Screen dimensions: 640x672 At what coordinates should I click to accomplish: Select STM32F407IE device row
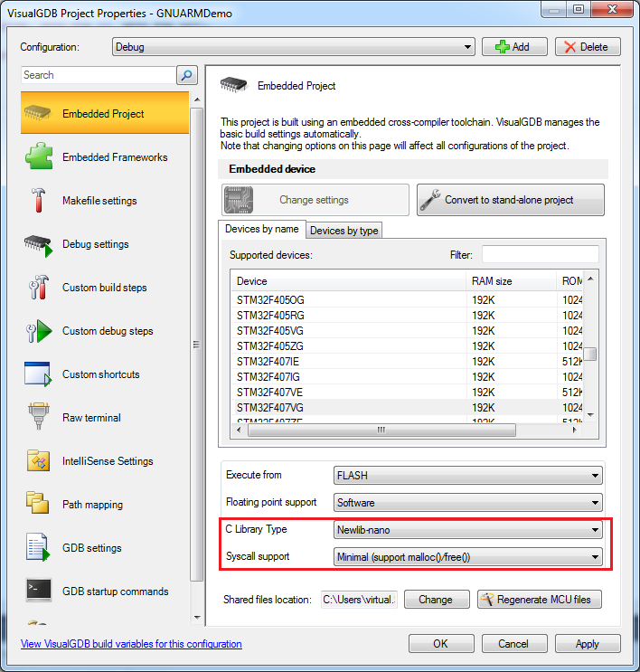click(406, 362)
